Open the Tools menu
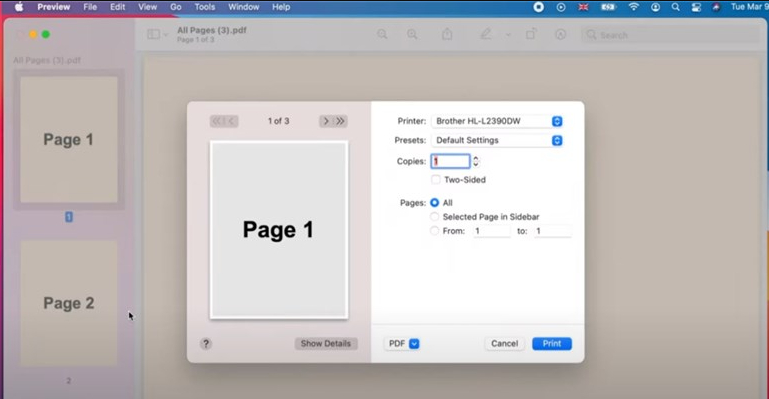The height and width of the screenshot is (399, 769). [x=205, y=7]
